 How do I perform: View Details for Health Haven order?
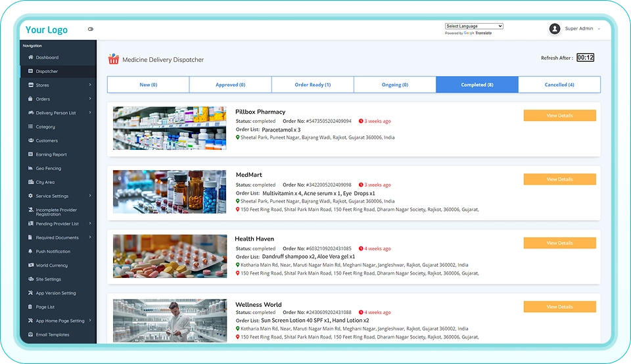[x=560, y=243]
